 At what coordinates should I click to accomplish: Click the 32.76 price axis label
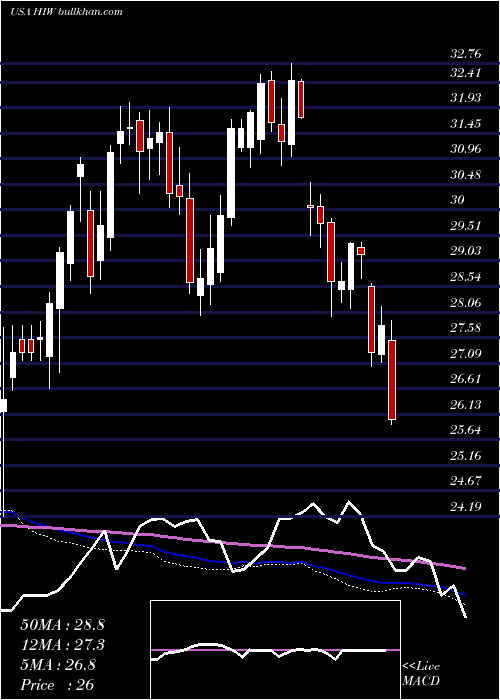[x=466, y=54]
